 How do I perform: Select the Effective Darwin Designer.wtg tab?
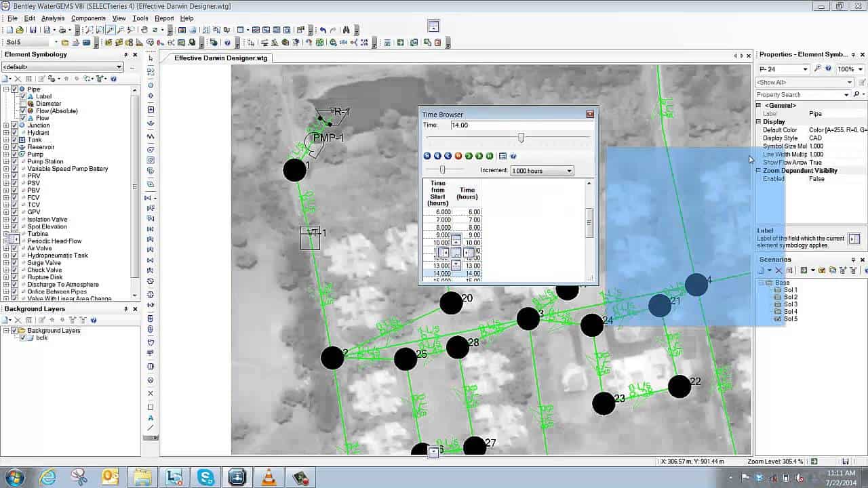pyautogui.click(x=221, y=58)
